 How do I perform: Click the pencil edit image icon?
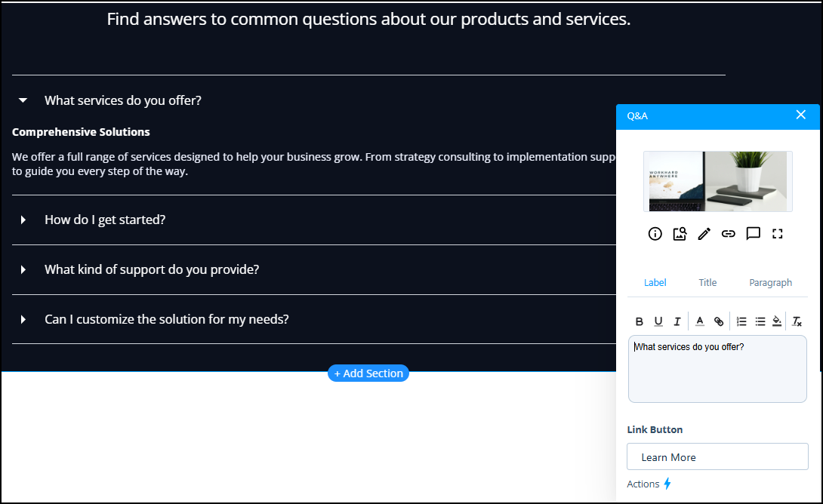[704, 234]
